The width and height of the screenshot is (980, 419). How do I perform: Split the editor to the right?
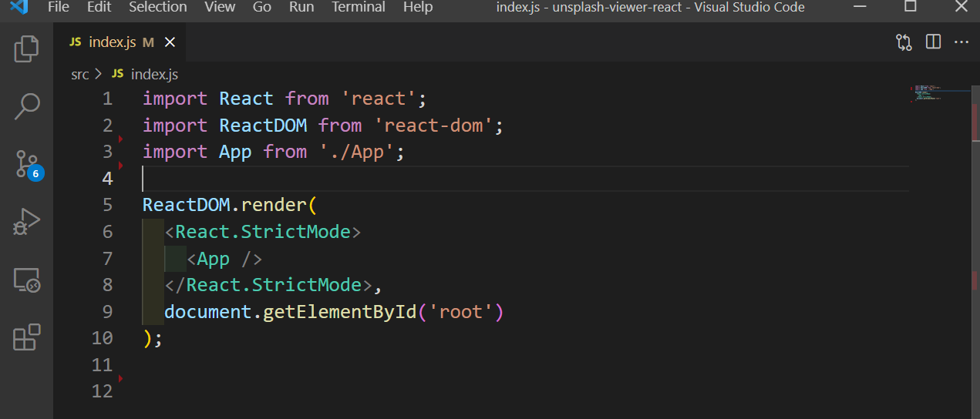click(x=933, y=42)
